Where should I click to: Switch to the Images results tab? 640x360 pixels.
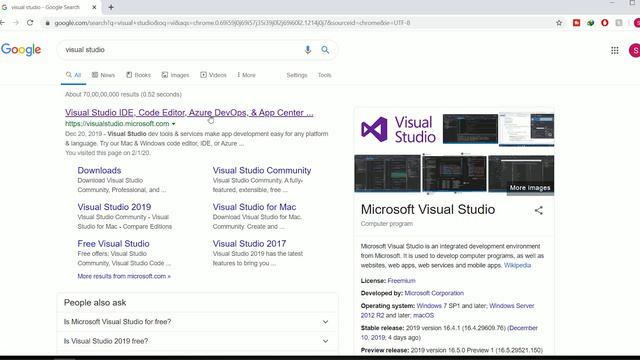pyautogui.click(x=176, y=75)
